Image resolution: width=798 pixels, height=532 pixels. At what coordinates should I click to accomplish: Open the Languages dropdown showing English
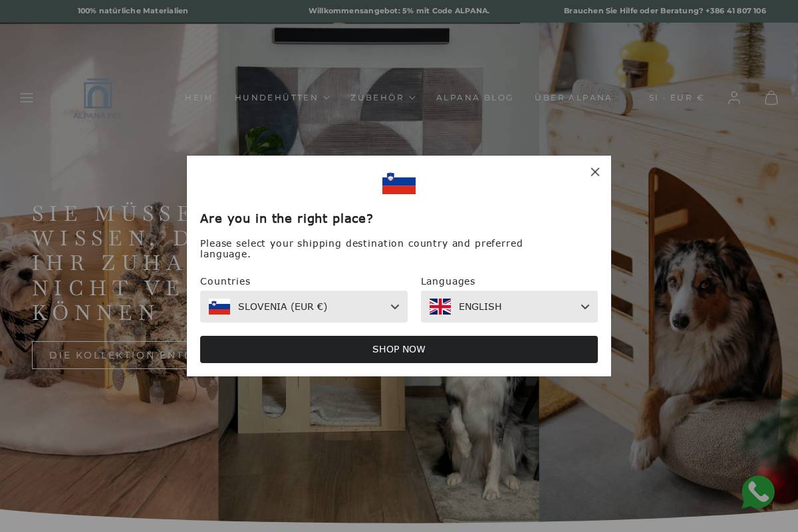509,307
